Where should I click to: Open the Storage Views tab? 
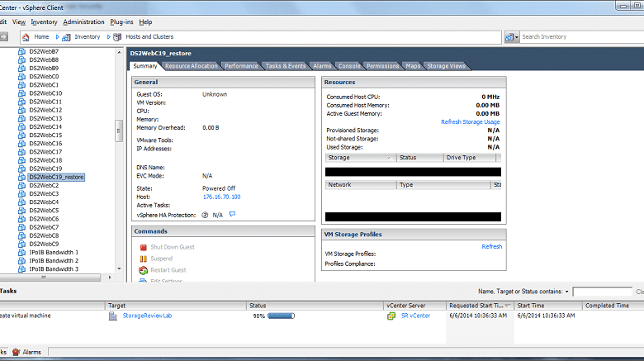[x=446, y=66]
